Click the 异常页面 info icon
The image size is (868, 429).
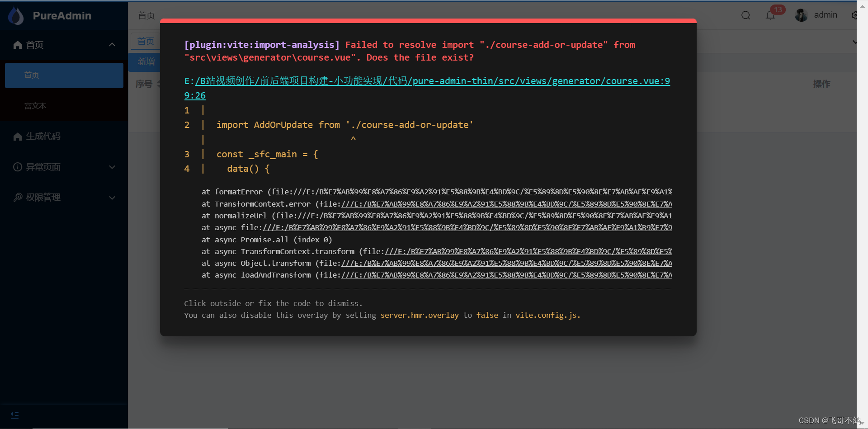coord(18,167)
